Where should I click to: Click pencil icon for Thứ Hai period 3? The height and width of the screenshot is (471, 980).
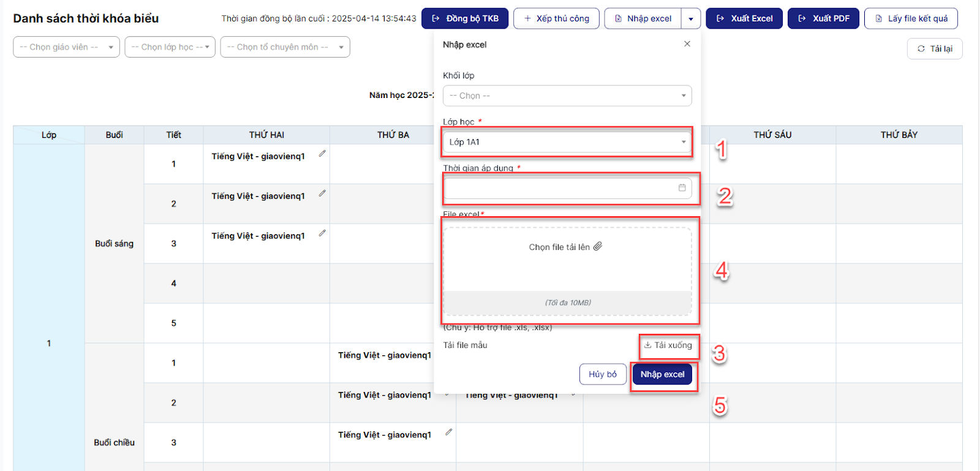[322, 233]
